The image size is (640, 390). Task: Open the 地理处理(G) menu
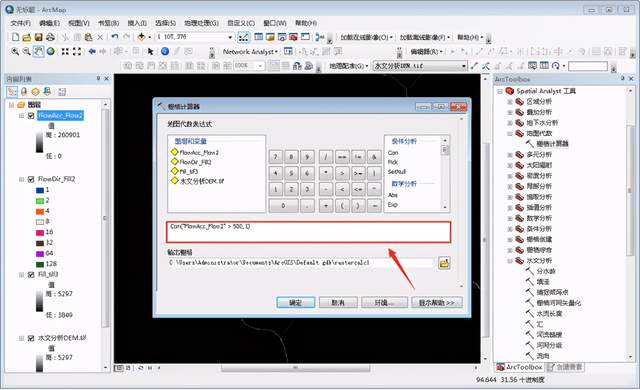point(201,23)
